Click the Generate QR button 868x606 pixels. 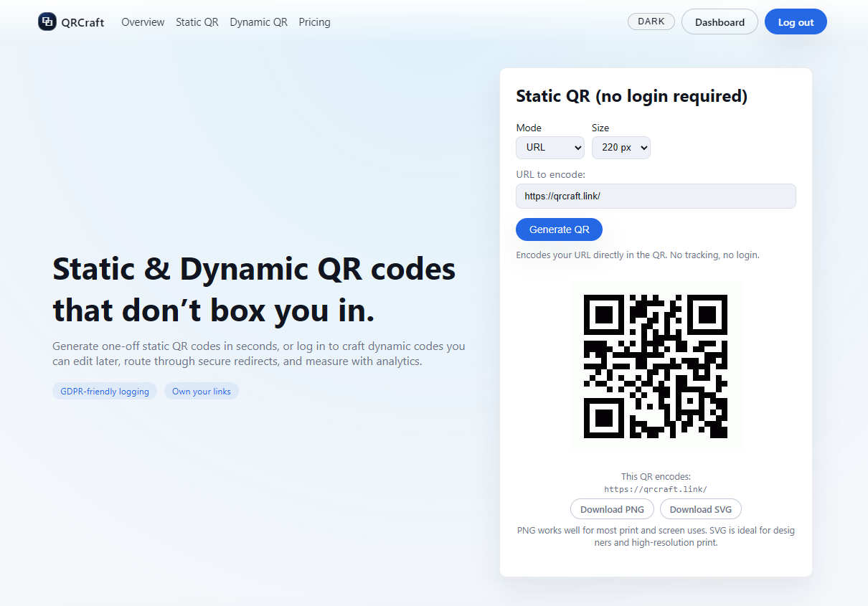point(559,229)
